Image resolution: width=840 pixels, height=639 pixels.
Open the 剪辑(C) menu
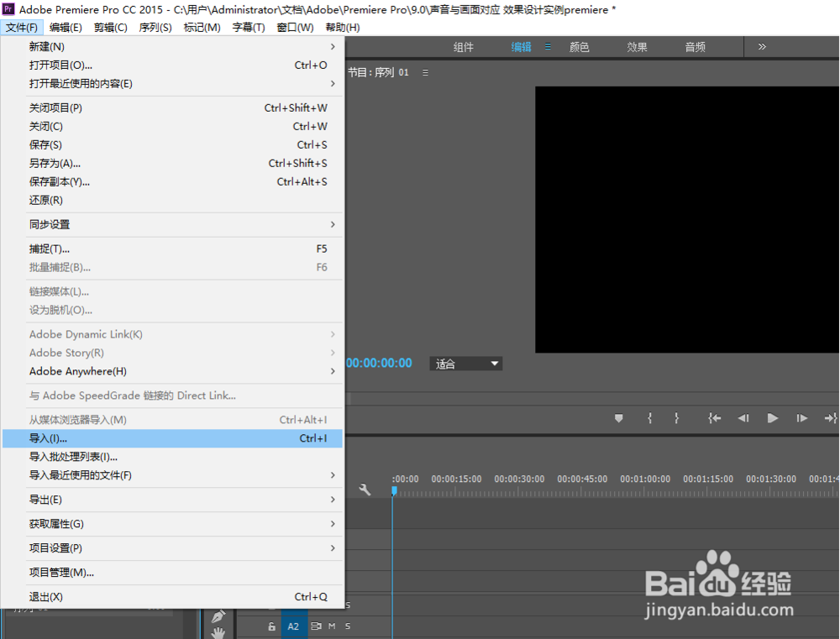[x=110, y=28]
